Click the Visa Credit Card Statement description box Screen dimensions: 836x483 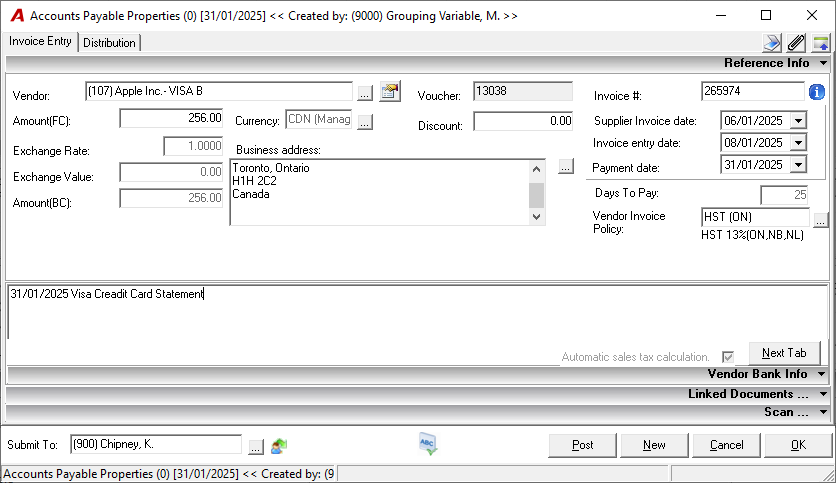pos(417,312)
